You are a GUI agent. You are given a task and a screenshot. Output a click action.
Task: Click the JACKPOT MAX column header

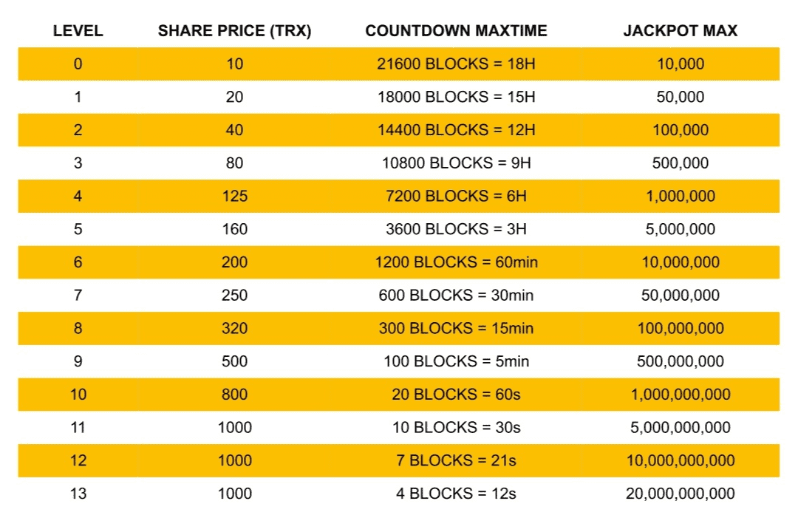pos(680,31)
